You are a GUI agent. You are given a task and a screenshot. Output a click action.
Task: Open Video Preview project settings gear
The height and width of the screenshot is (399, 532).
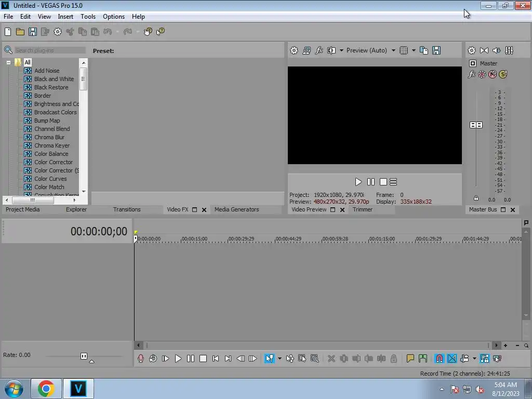coord(294,50)
